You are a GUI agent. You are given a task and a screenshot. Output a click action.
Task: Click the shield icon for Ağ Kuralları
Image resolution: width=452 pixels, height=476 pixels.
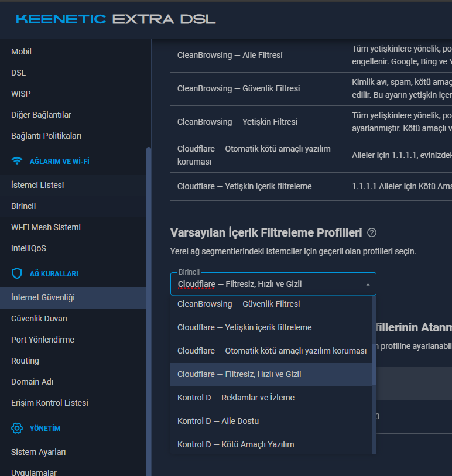[x=17, y=273]
